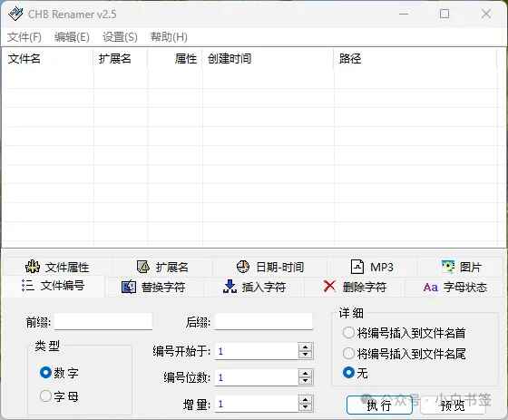Click the 预览 button

[x=453, y=405]
